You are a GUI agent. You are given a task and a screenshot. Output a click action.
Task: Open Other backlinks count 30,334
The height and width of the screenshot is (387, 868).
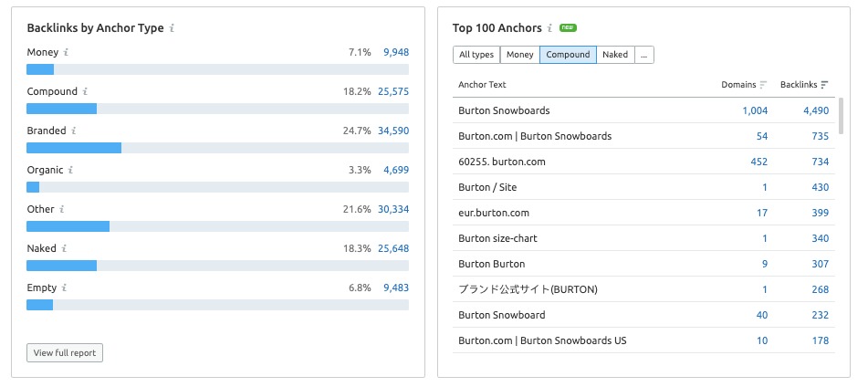pos(393,210)
